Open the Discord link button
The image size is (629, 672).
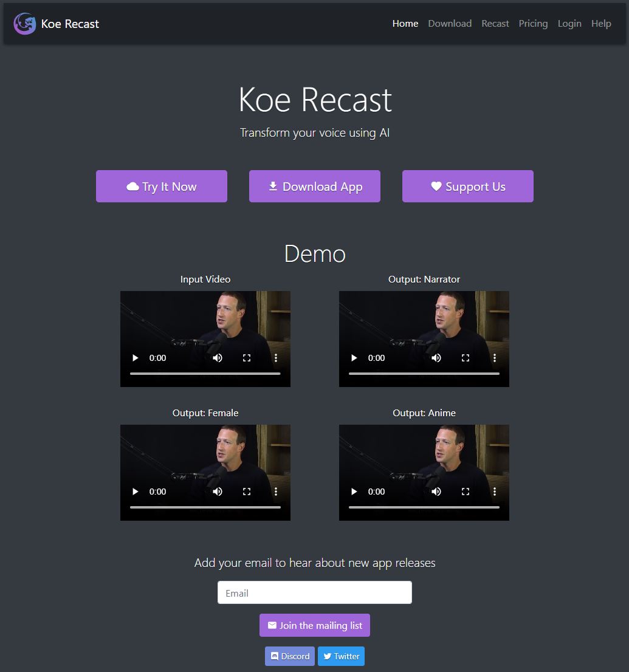coord(290,656)
